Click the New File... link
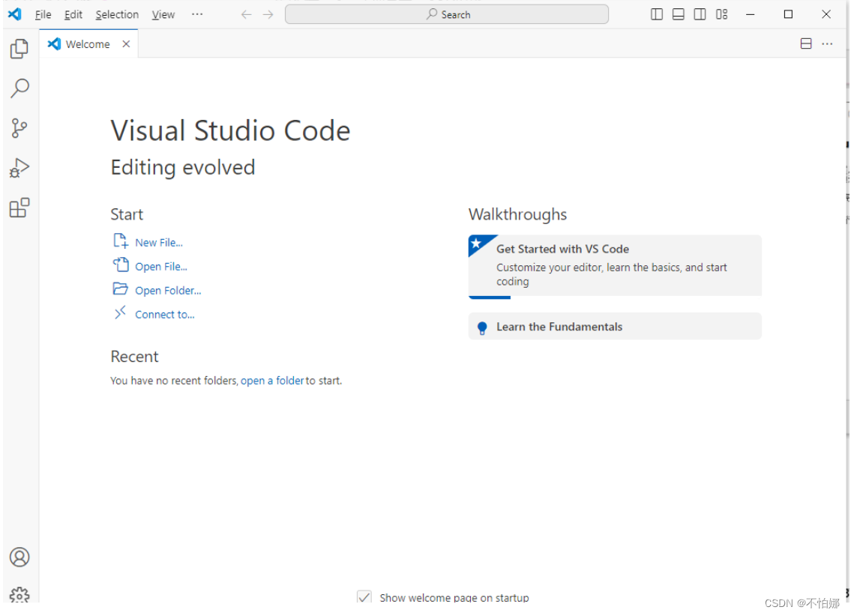 (159, 243)
